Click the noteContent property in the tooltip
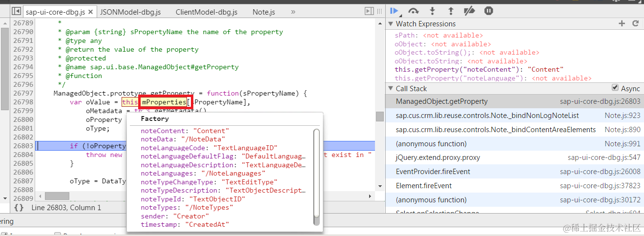This screenshot has height=236, width=644. (185, 131)
